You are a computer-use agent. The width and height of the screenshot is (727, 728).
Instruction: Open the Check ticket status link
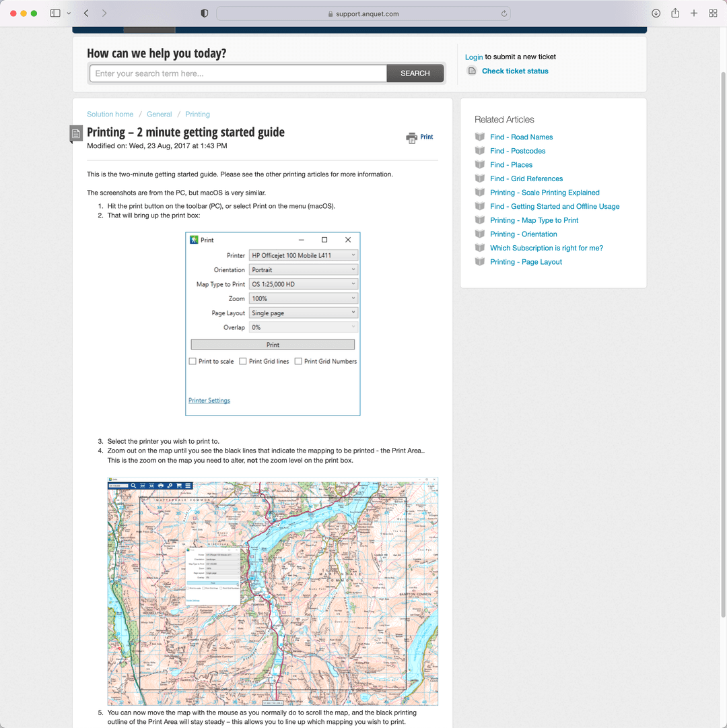tap(515, 71)
